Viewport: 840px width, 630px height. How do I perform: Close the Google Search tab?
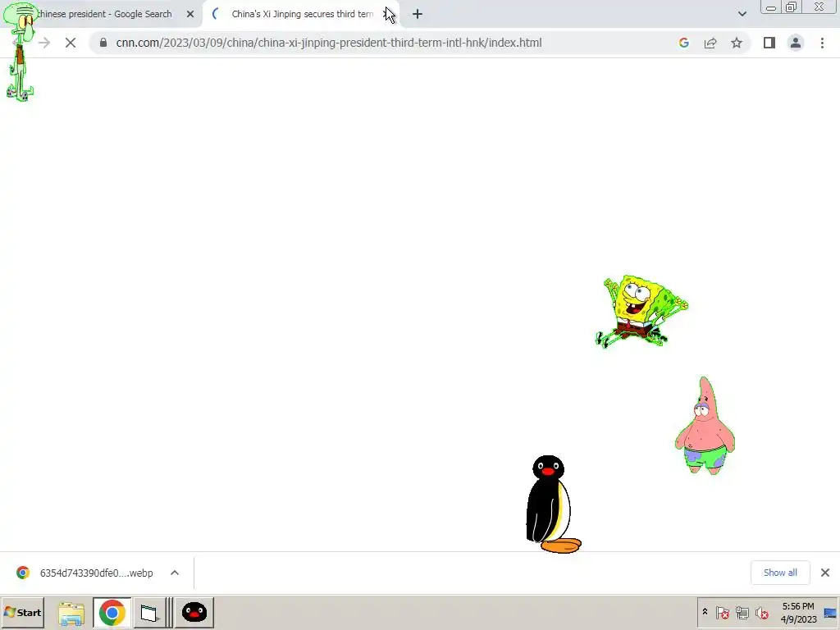tap(190, 15)
